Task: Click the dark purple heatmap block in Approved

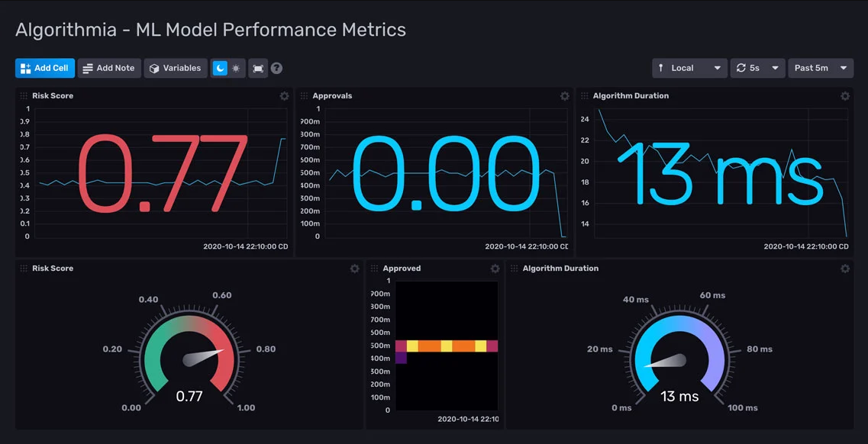Action: pyautogui.click(x=402, y=359)
